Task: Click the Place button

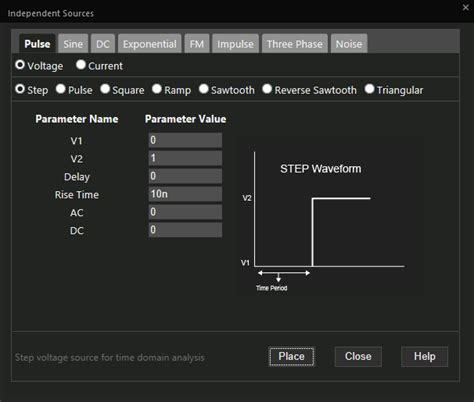Action: (x=291, y=357)
